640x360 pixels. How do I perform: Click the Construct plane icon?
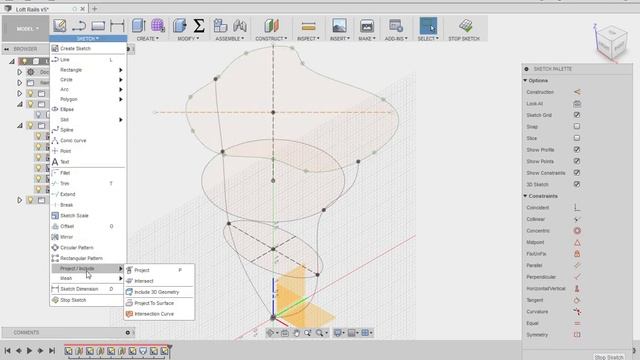point(271,26)
